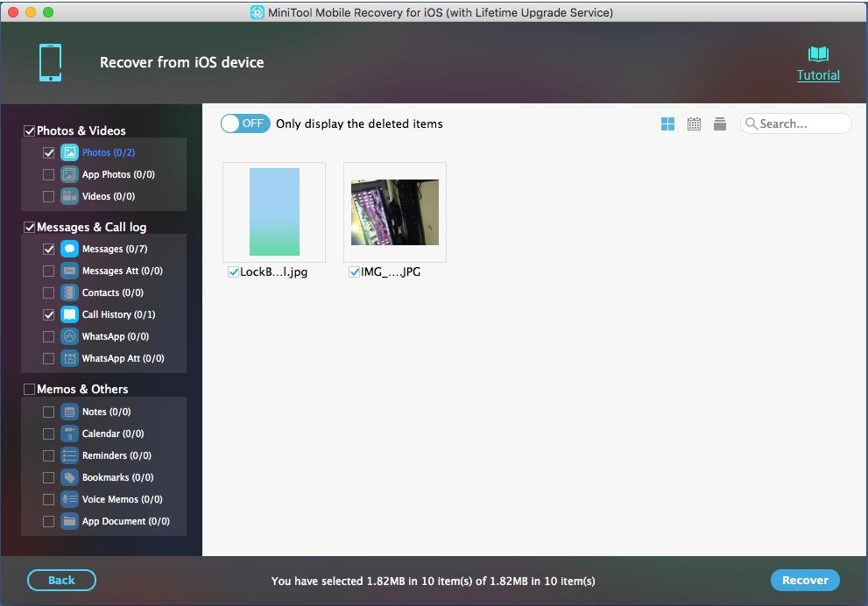The width and height of the screenshot is (868, 606).
Task: Click the MiniTool app icon in title bar
Action: coord(258,12)
